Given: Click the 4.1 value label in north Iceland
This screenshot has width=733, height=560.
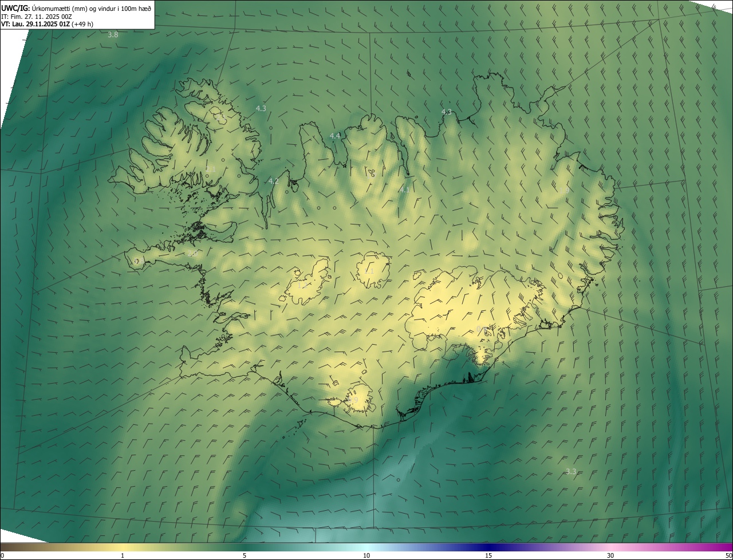Looking at the screenshot, I should [x=405, y=190].
